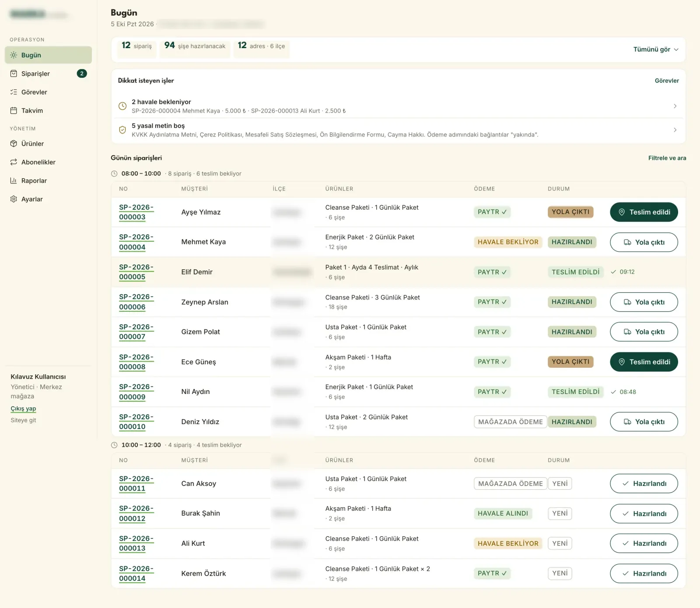700x608 pixels.
Task: Mark Can Aksoy order as Hazırlandı
Action: (x=644, y=484)
